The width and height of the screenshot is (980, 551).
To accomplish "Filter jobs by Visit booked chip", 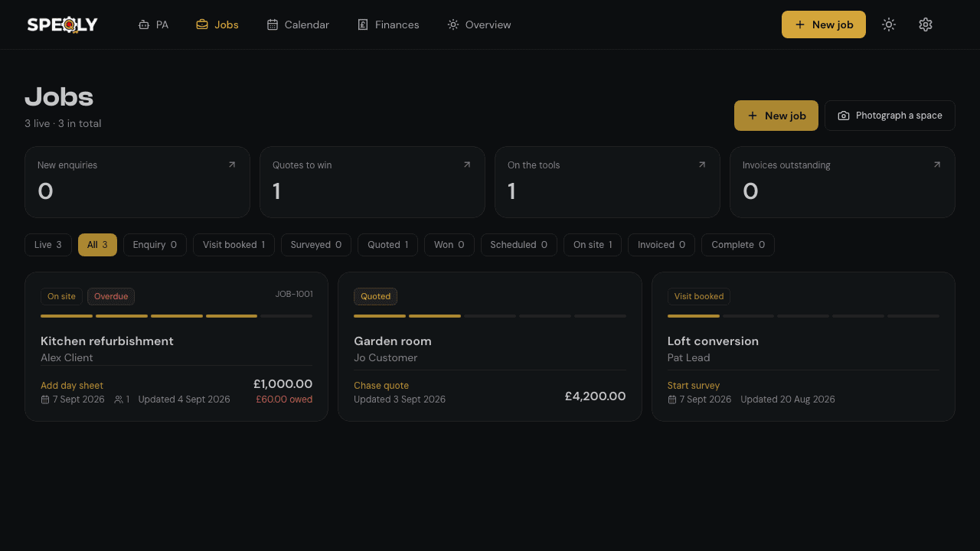I will [234, 245].
